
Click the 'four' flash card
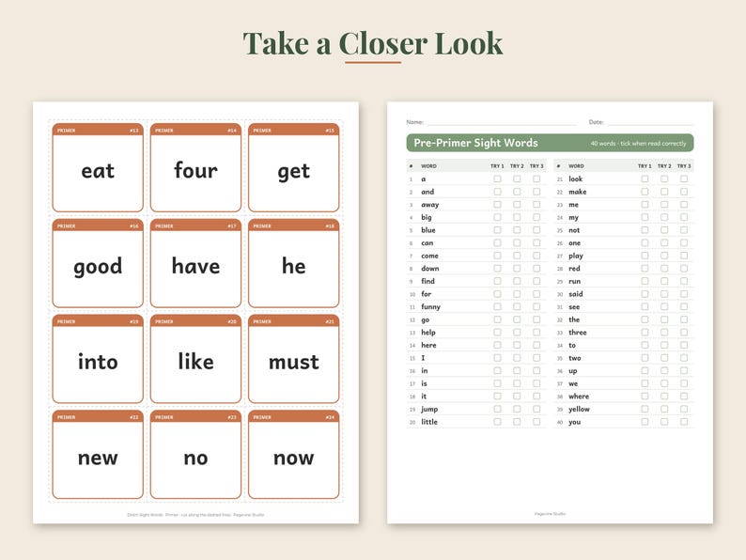[195, 167]
